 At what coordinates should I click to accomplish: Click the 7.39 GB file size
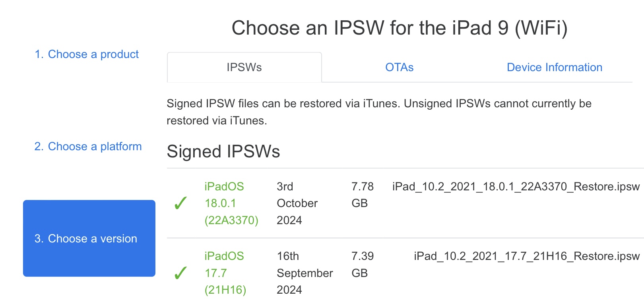pos(363,264)
